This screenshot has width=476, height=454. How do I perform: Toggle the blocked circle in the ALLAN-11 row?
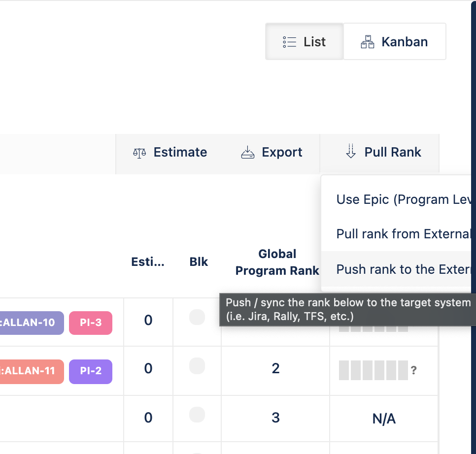(197, 366)
